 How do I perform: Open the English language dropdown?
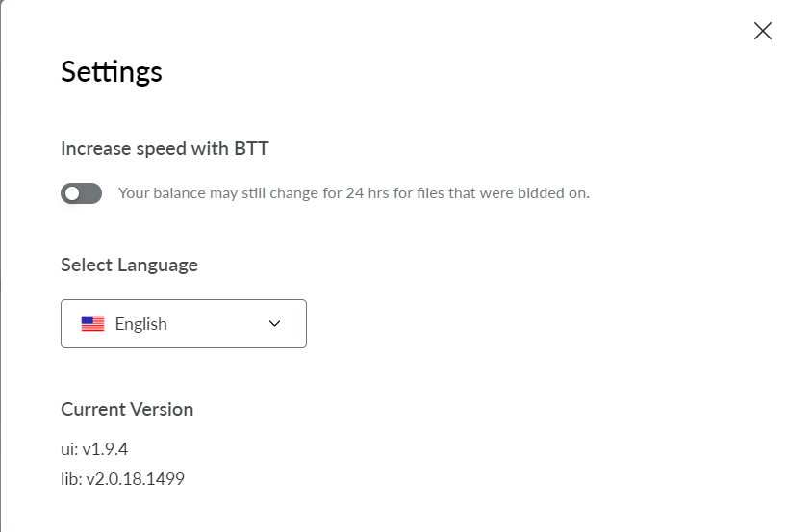(x=184, y=323)
